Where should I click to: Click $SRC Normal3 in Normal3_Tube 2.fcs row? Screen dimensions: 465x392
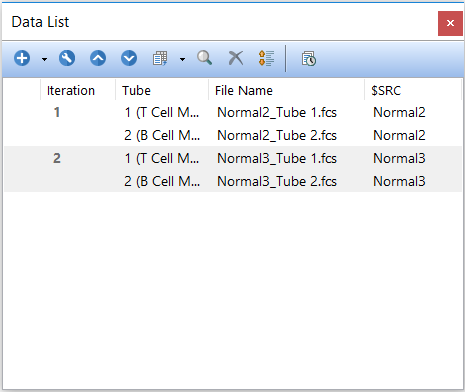click(x=399, y=181)
